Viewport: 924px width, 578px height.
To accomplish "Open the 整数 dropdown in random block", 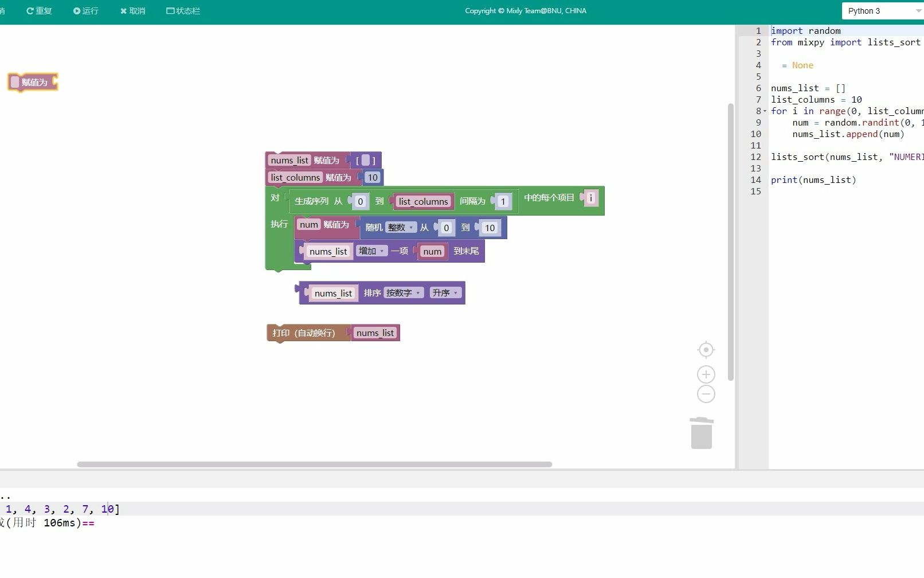I will coord(401,228).
